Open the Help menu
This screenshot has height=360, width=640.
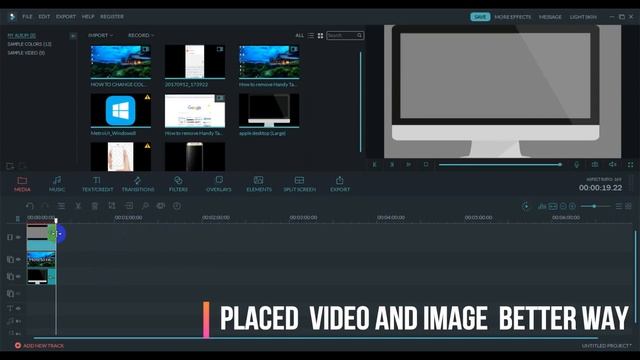[x=88, y=17]
